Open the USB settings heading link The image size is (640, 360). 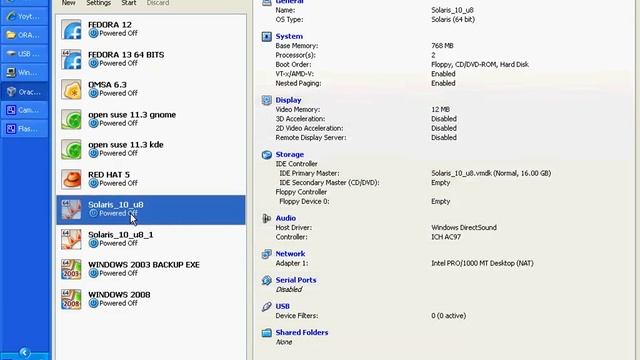(x=282, y=306)
